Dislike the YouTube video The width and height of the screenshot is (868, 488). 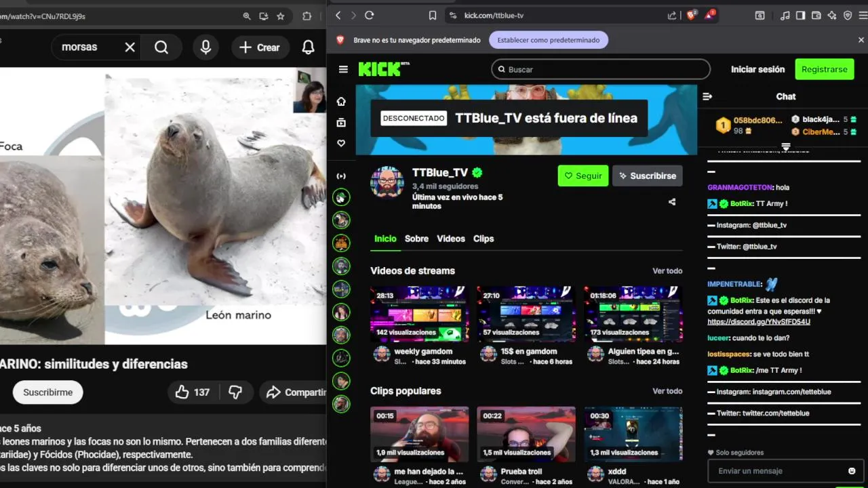pyautogui.click(x=235, y=392)
